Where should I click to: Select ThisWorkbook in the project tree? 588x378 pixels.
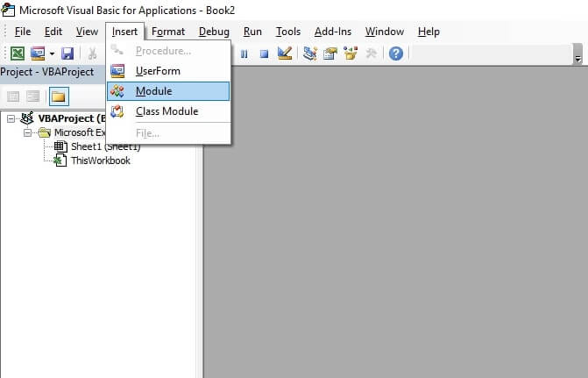[x=100, y=160]
